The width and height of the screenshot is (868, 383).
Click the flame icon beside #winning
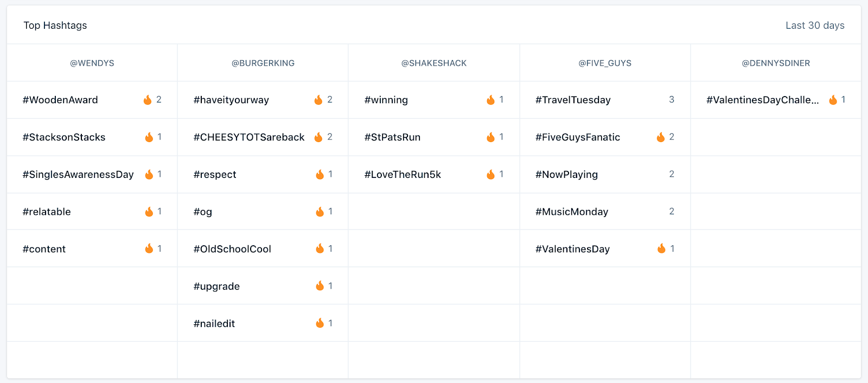pos(490,100)
